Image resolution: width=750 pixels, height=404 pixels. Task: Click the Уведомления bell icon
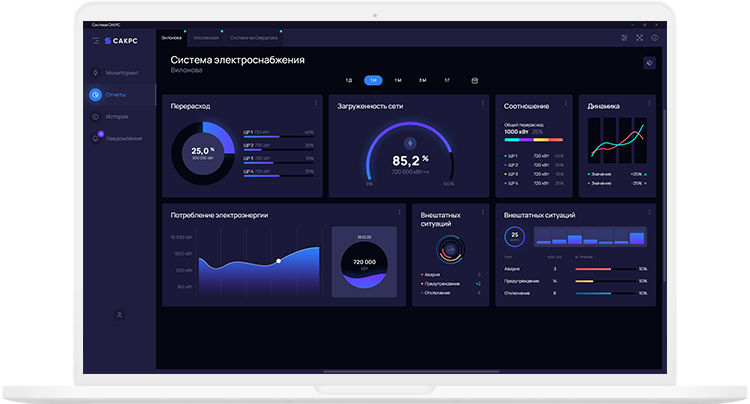point(95,137)
